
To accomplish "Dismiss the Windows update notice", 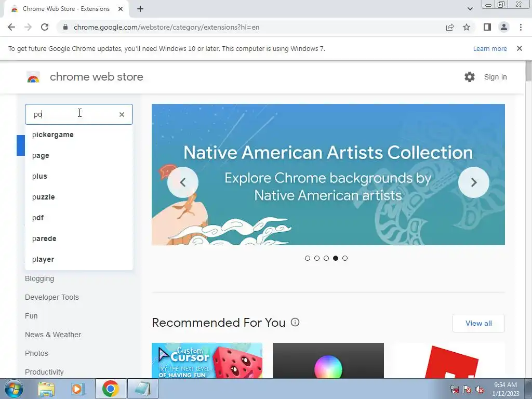I will pyautogui.click(x=520, y=48).
